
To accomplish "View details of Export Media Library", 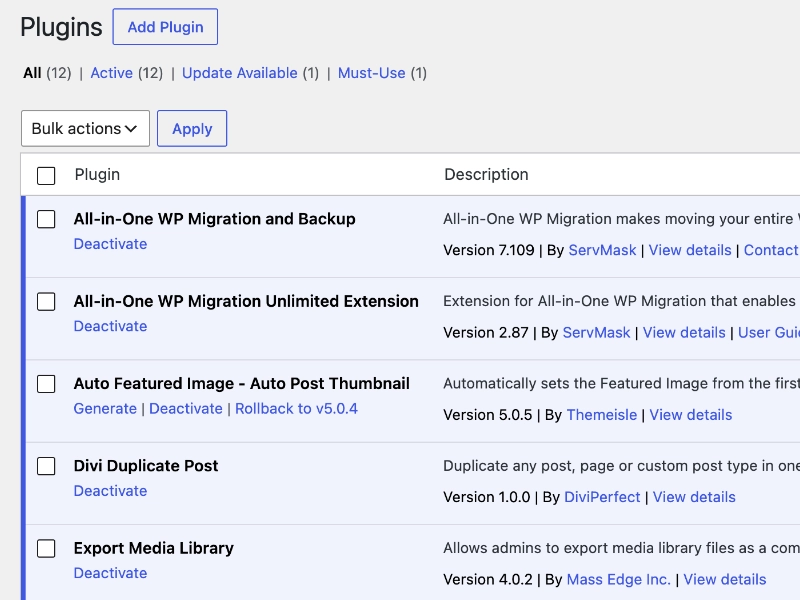I will [x=724, y=580].
